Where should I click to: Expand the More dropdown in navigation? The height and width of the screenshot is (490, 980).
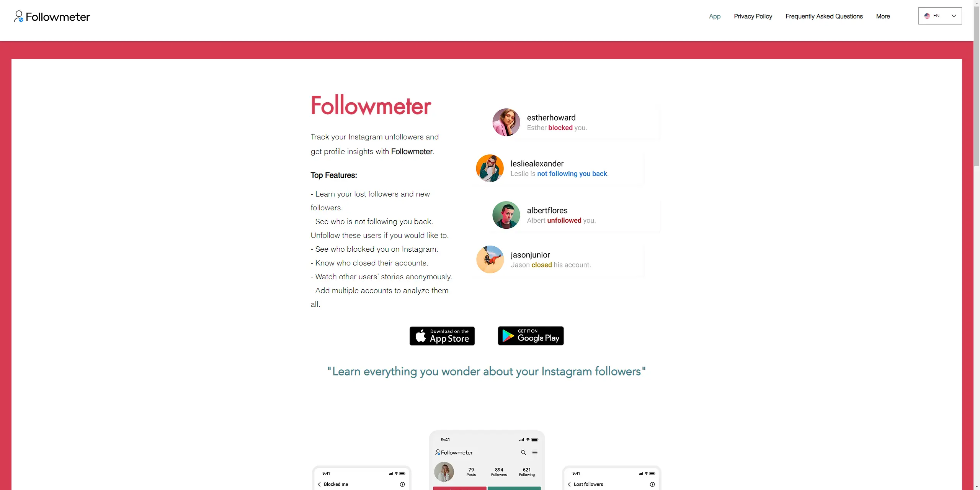pos(883,16)
